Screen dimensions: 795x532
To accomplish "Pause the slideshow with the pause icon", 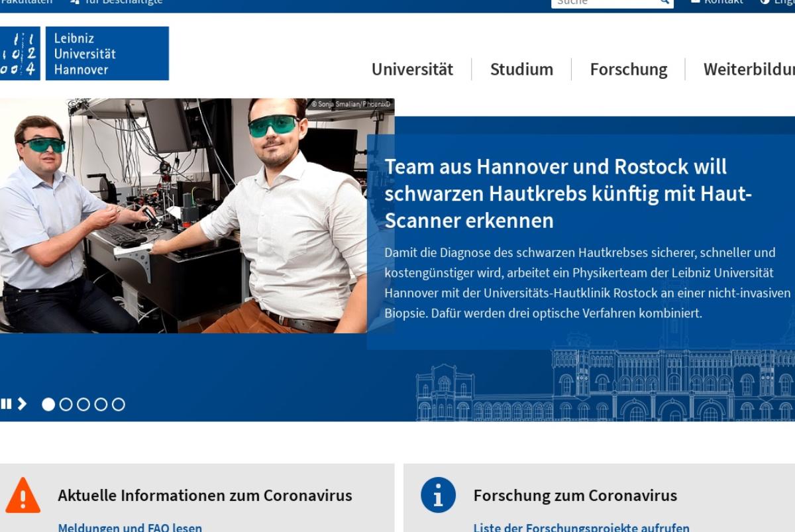I will pyautogui.click(x=6, y=403).
